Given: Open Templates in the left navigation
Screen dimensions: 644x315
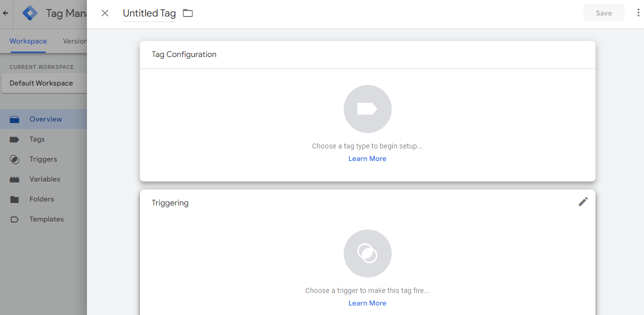Looking at the screenshot, I should [46, 219].
